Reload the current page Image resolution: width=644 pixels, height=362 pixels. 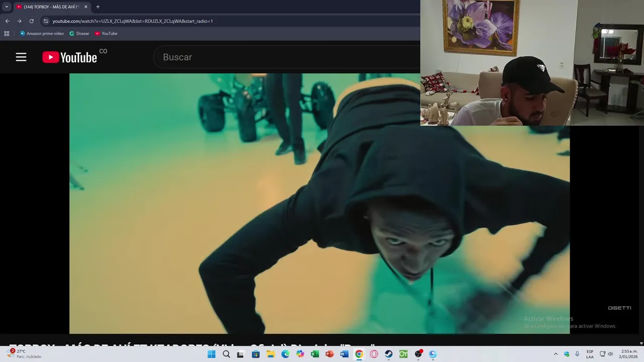click(31, 21)
